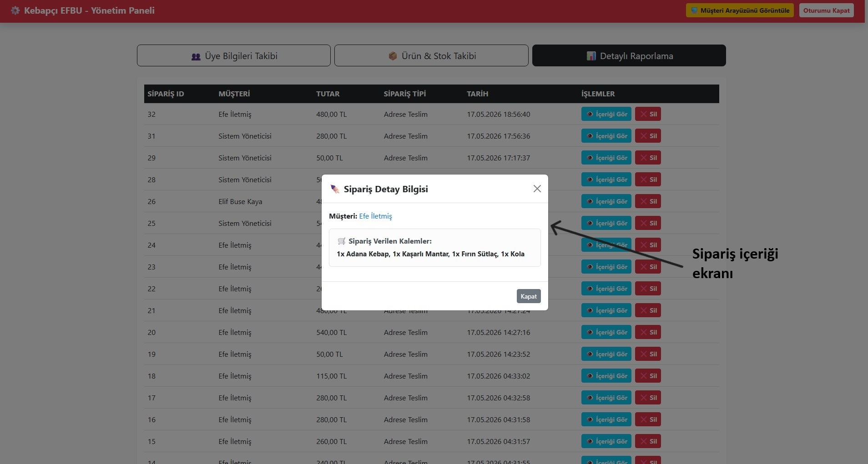This screenshot has width=868, height=464.
Task: Click the gear icon beside Kebapçı EFBU title
Action: click(x=15, y=10)
